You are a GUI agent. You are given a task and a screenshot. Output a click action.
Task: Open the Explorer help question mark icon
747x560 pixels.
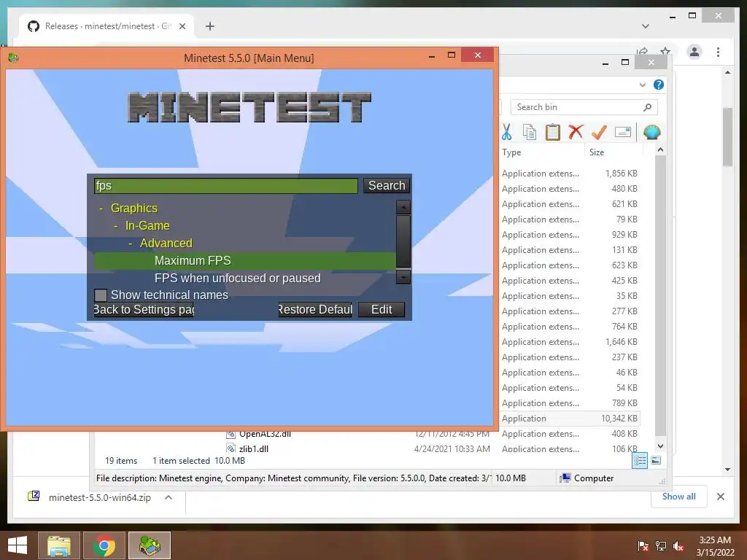659,85
